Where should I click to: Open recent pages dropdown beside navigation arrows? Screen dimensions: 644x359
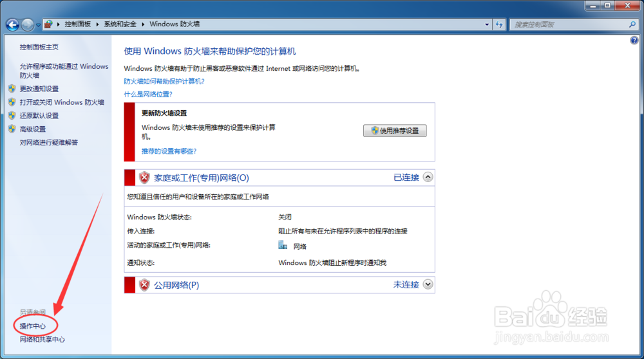tap(38, 25)
